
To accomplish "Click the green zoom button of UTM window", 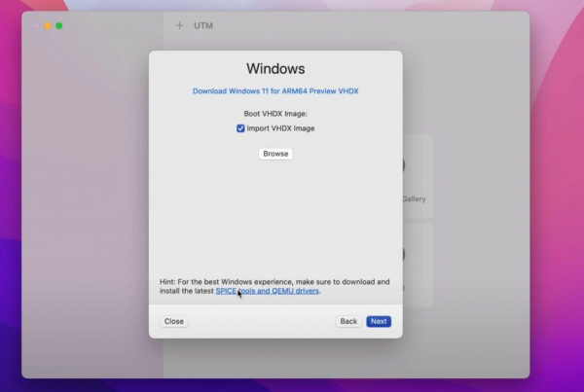I will point(58,25).
